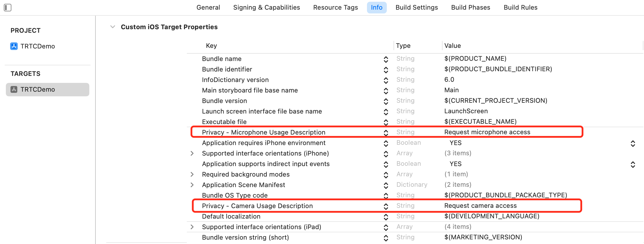This screenshot has height=244, width=644.
Task: Click the TRTCDemo target app icon
Action: coord(14,90)
